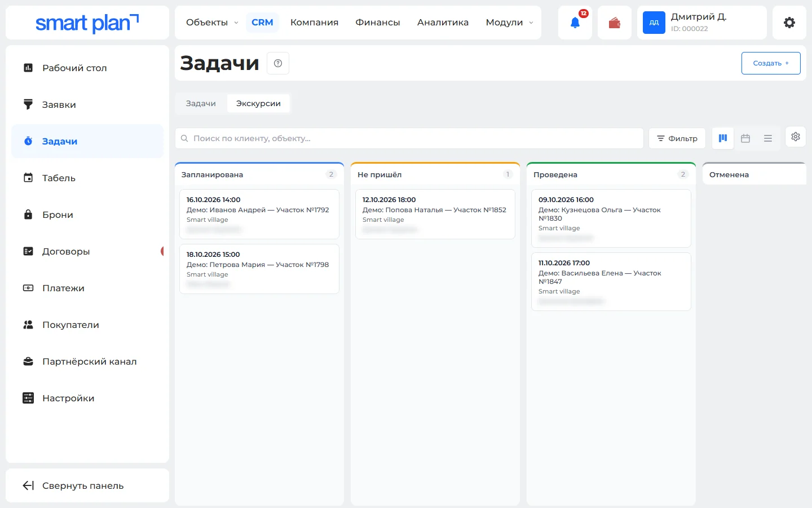This screenshot has width=812, height=508.
Task: Click the ДД user avatar
Action: (x=654, y=23)
